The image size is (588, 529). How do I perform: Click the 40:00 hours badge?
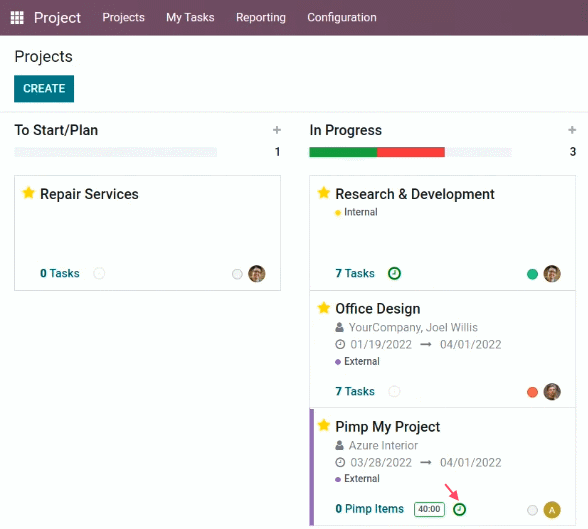(x=429, y=509)
